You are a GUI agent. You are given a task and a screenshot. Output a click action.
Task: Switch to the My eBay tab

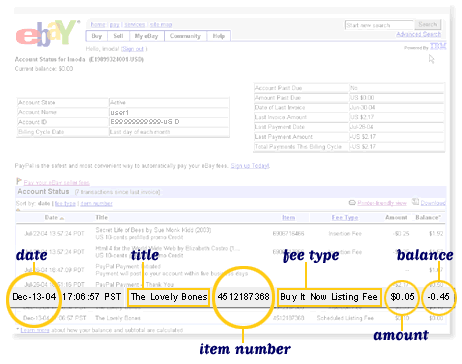click(146, 36)
